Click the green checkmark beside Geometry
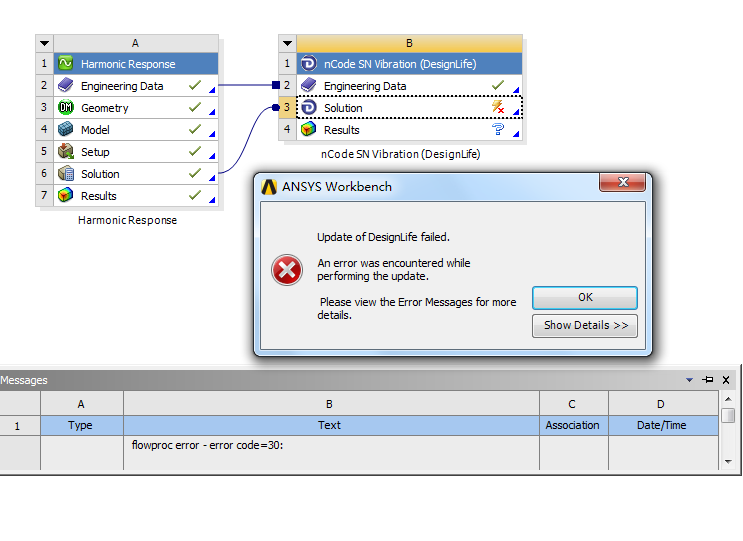The width and height of the screenshot is (743, 541). coord(195,107)
